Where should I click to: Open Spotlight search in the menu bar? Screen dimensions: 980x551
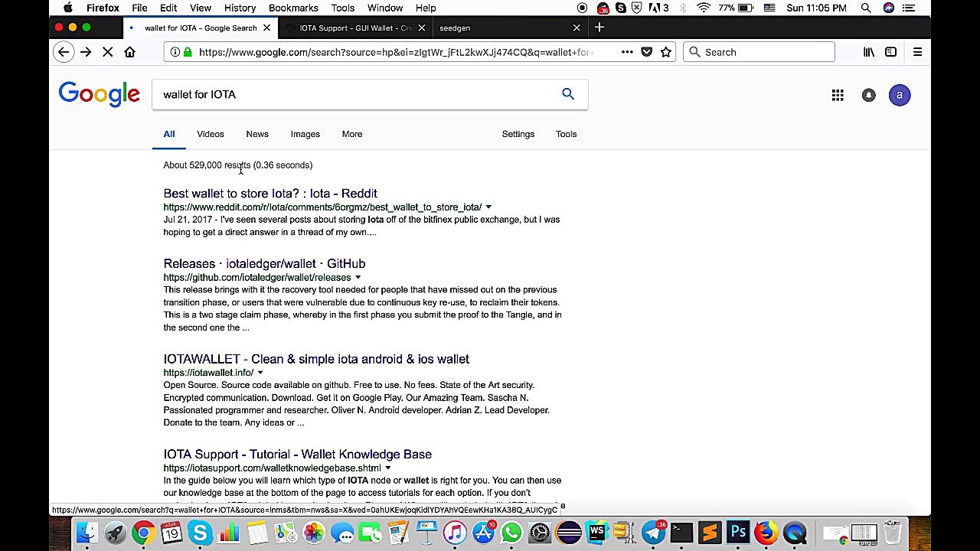[866, 8]
